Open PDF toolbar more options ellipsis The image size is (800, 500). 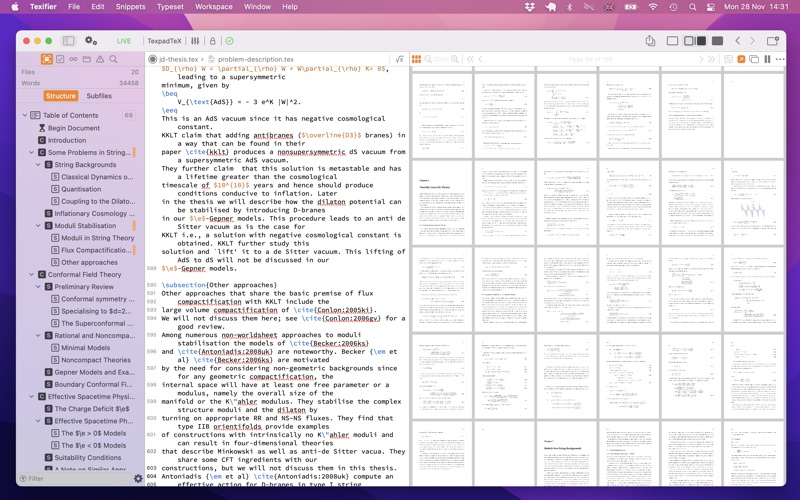click(x=780, y=59)
